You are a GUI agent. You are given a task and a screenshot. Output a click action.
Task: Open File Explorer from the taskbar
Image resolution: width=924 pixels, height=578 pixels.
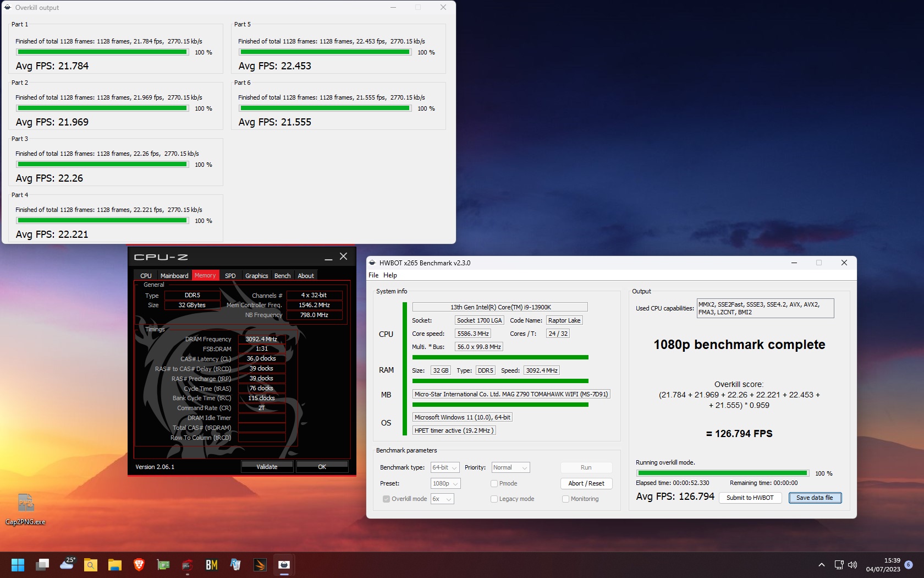tap(114, 565)
